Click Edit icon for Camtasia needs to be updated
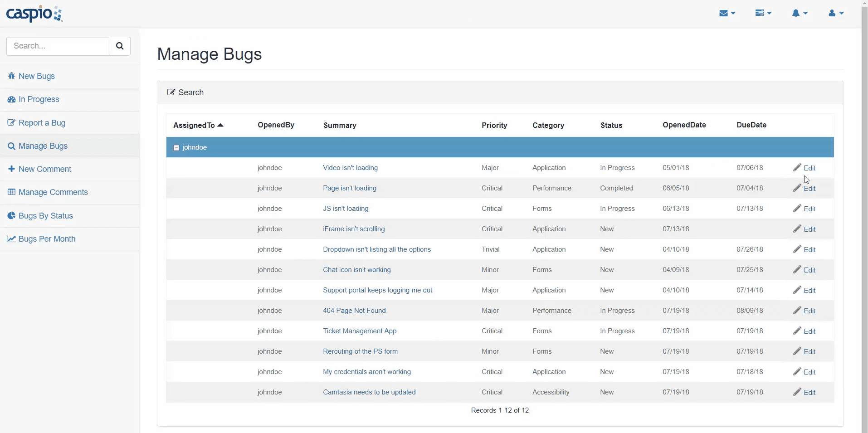The height and width of the screenshot is (433, 868). pos(804,392)
